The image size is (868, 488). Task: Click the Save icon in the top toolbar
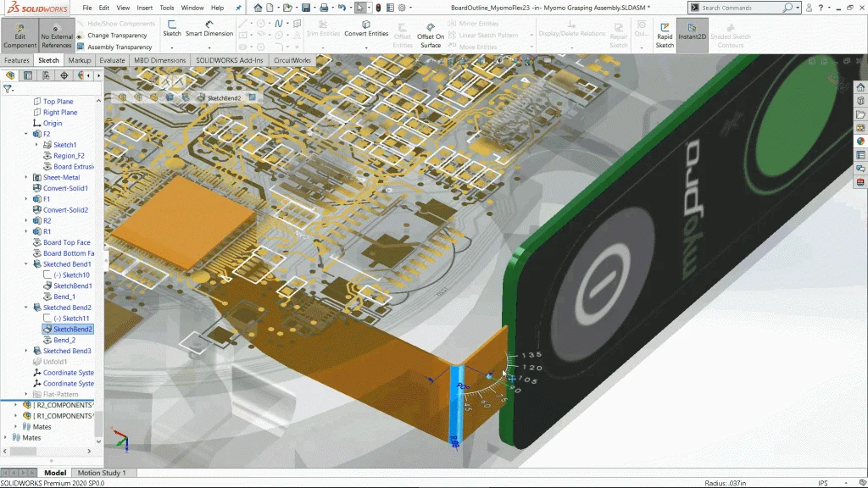click(x=307, y=8)
